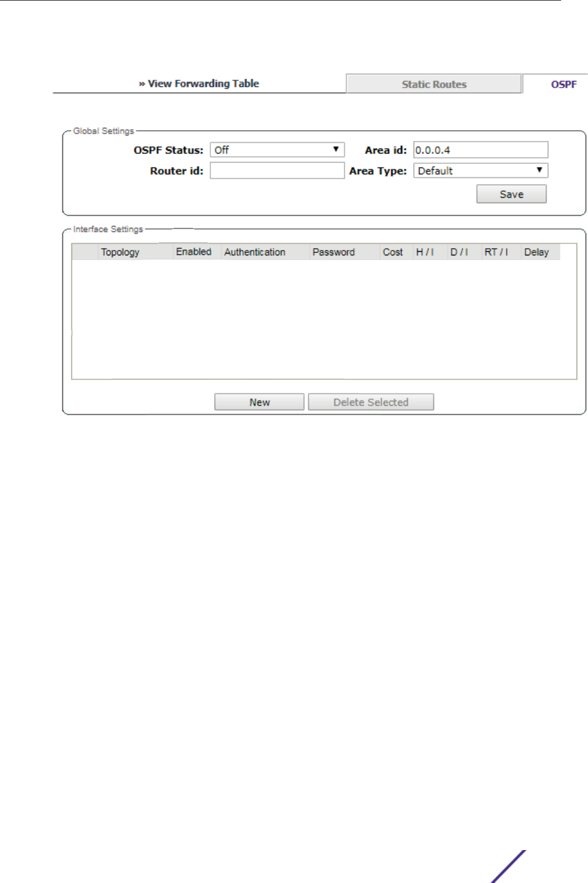Open the Area Type dropdown

[x=481, y=170]
